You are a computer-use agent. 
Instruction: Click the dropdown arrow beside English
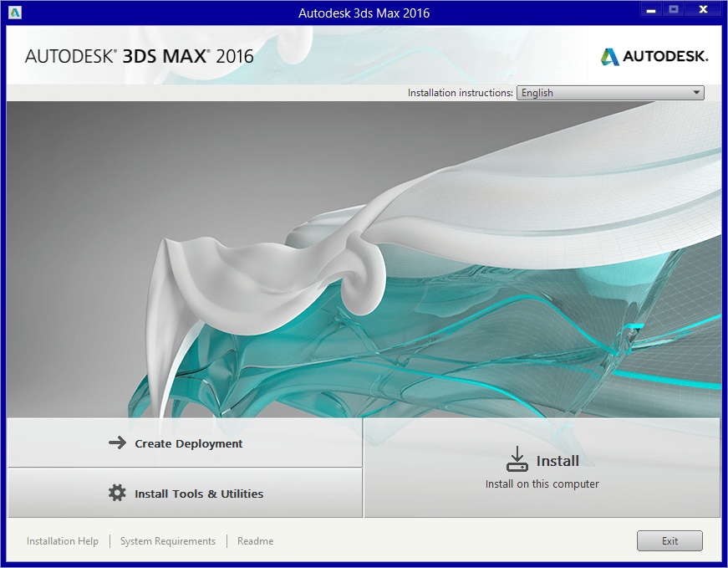[x=697, y=93]
